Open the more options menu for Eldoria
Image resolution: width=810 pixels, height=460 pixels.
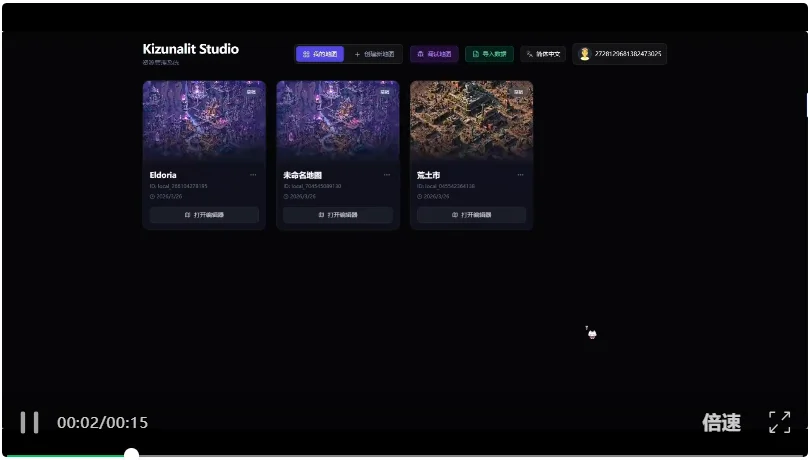253,175
